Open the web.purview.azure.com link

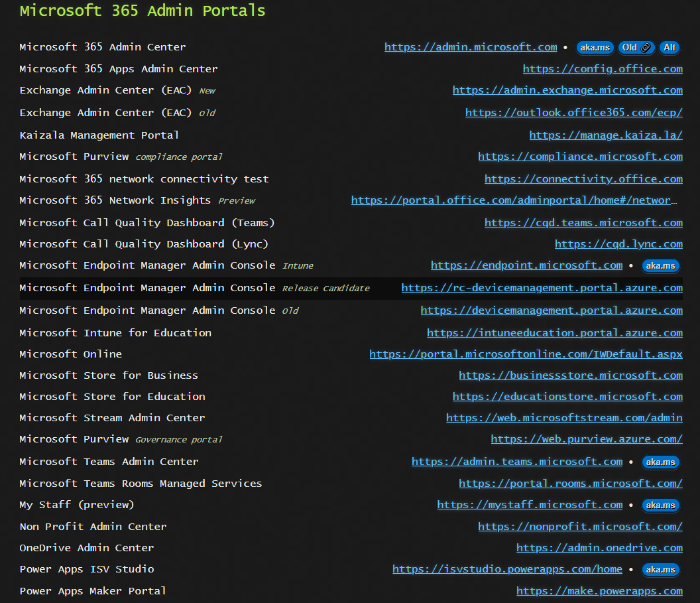click(587, 439)
